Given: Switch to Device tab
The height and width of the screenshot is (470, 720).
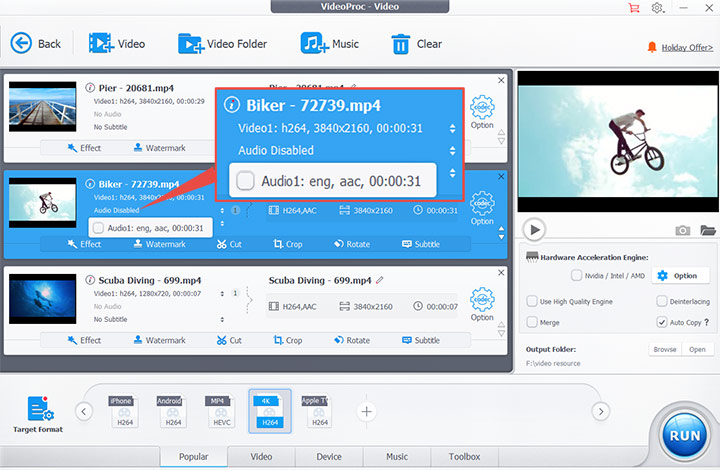Looking at the screenshot, I should point(329,457).
